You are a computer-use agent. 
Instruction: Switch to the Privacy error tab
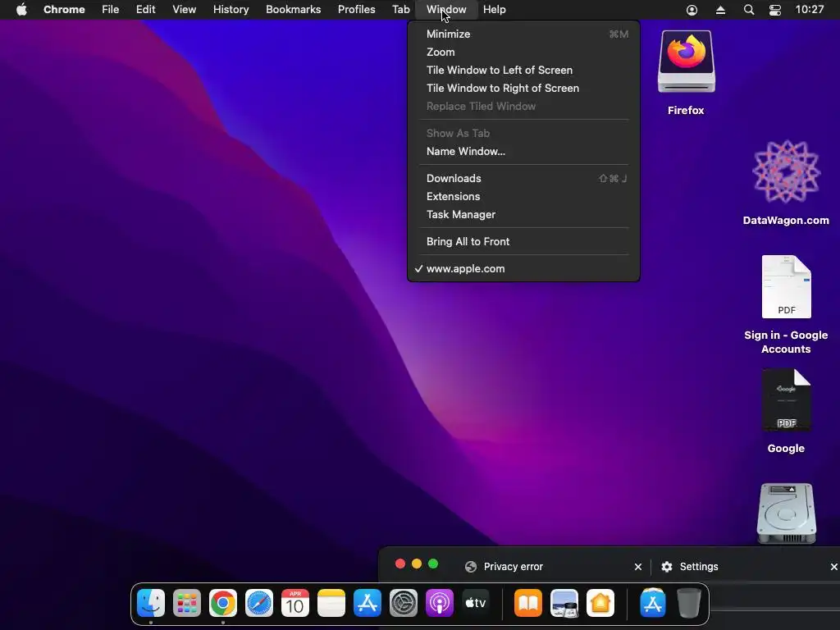(x=552, y=567)
